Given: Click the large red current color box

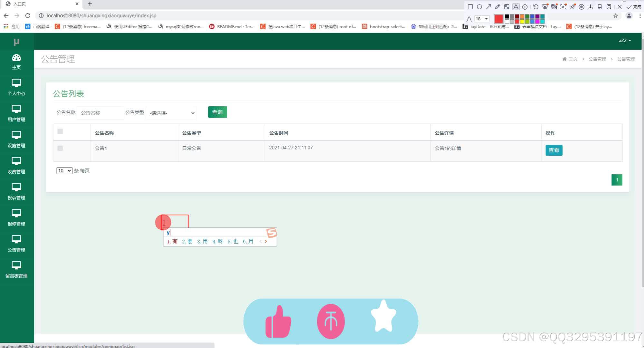Looking at the screenshot, I should (x=498, y=19).
